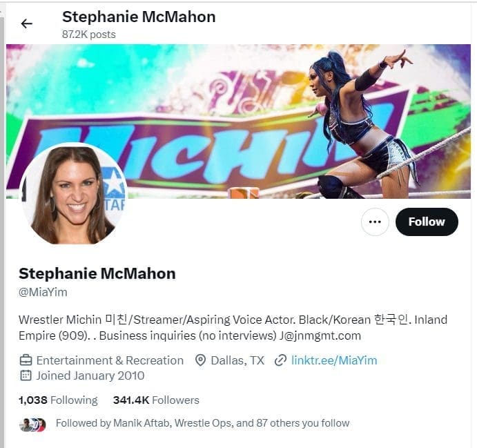Image resolution: width=477 pixels, height=448 pixels.
Task: Open the linktr.ee/MiaYim link
Action: 334,360
